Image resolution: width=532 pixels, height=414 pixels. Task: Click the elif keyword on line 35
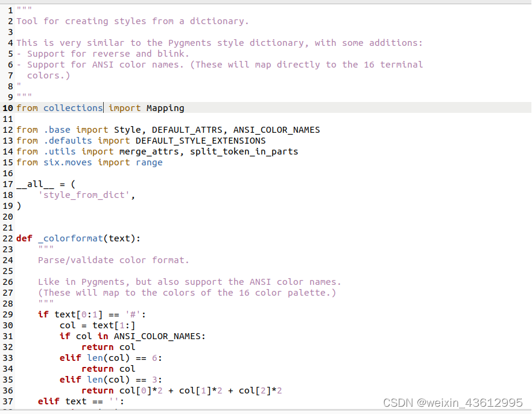[x=70, y=379]
